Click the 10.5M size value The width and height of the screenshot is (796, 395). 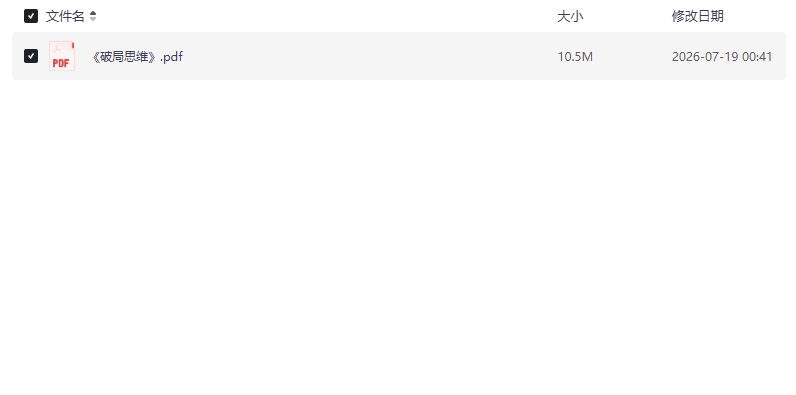[575, 56]
